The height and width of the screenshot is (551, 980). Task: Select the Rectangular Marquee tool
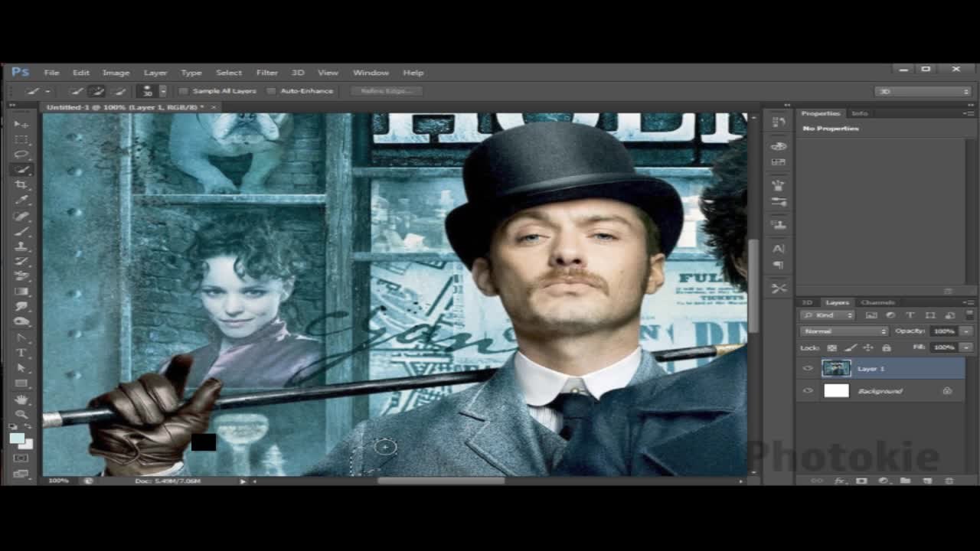coord(21,139)
